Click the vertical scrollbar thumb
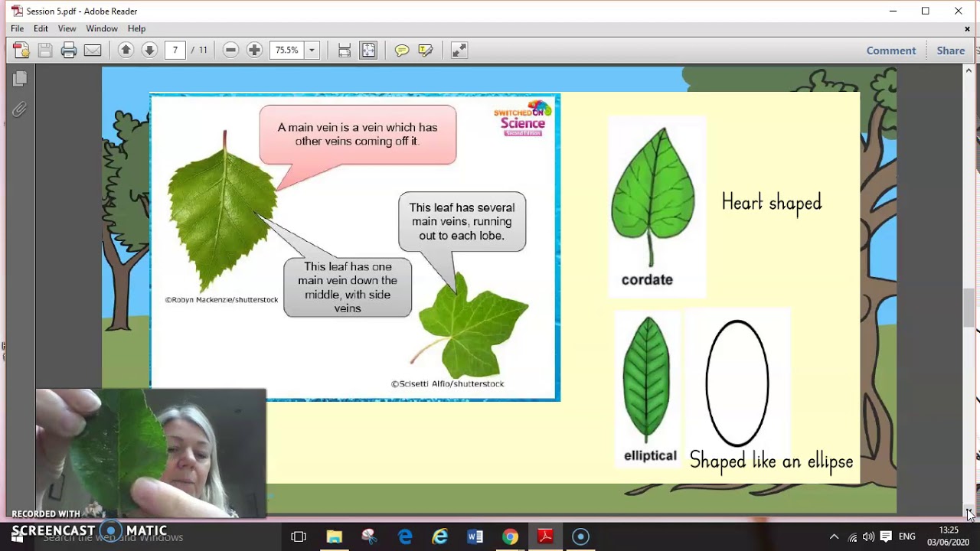This screenshot has width=980, height=551. pos(969,308)
